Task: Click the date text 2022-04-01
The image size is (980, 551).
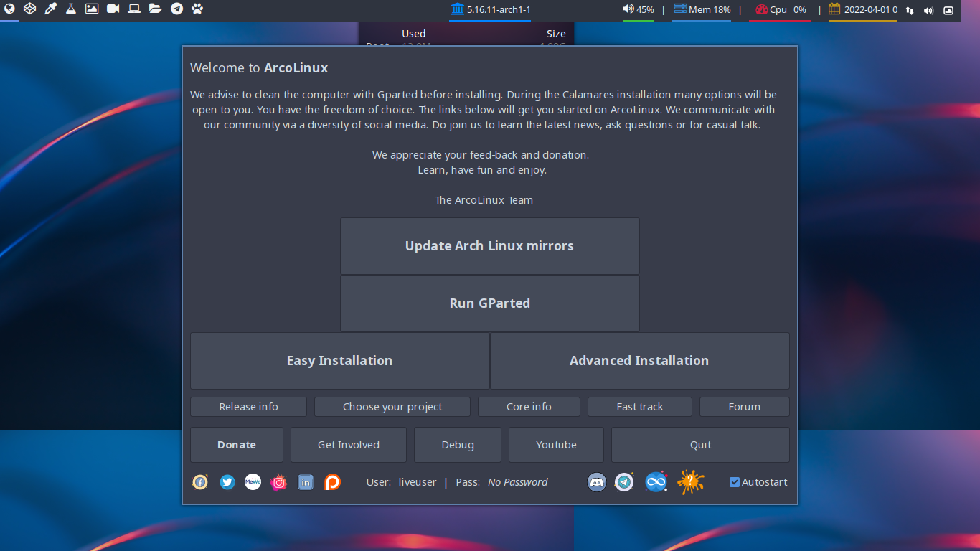Action: point(867,10)
